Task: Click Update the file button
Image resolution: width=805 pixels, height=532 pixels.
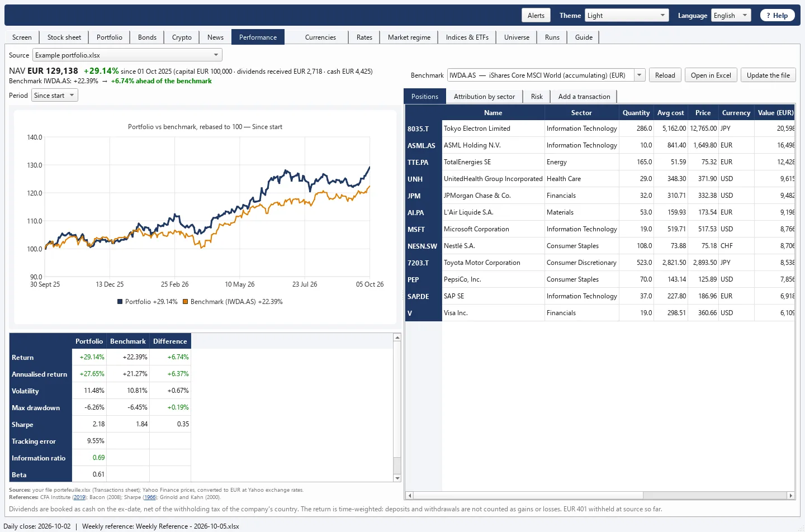Action: click(x=768, y=75)
